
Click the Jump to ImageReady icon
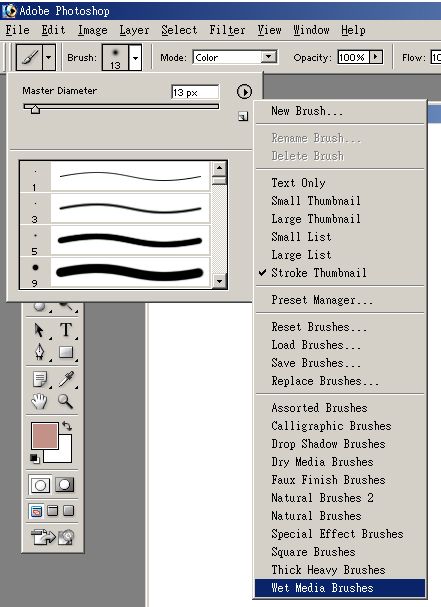[52, 537]
